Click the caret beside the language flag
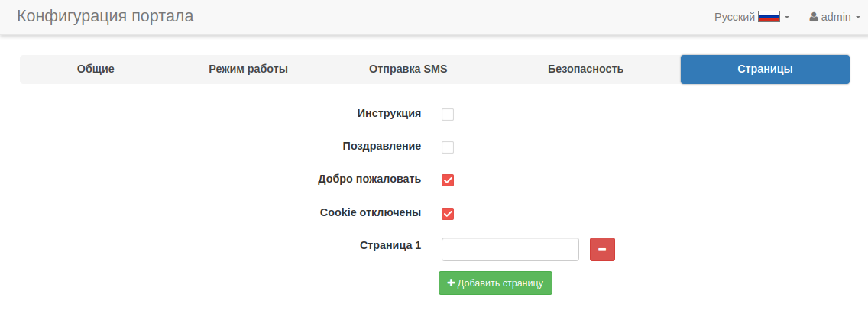The height and width of the screenshot is (317, 868). [x=787, y=17]
